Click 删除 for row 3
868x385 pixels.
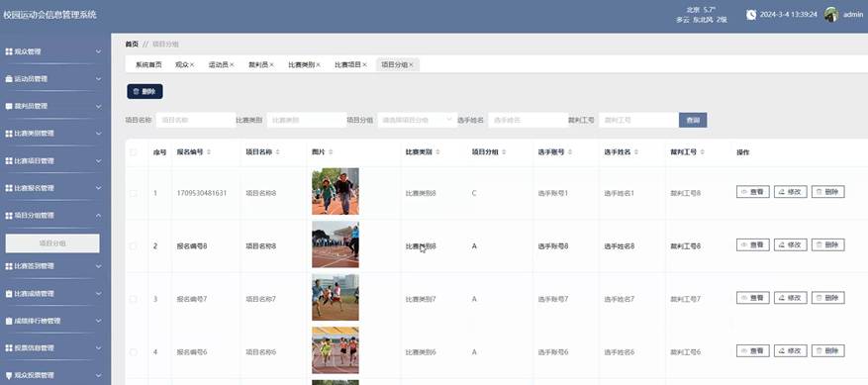tap(828, 298)
